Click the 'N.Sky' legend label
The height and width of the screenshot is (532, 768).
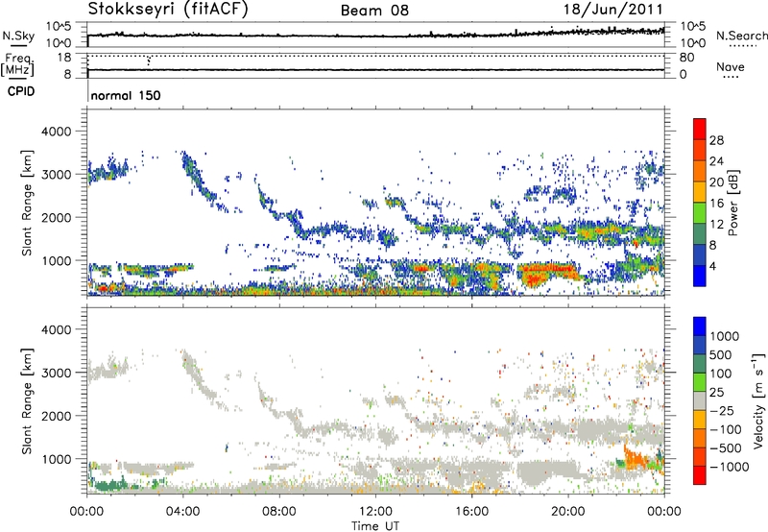tap(18, 36)
